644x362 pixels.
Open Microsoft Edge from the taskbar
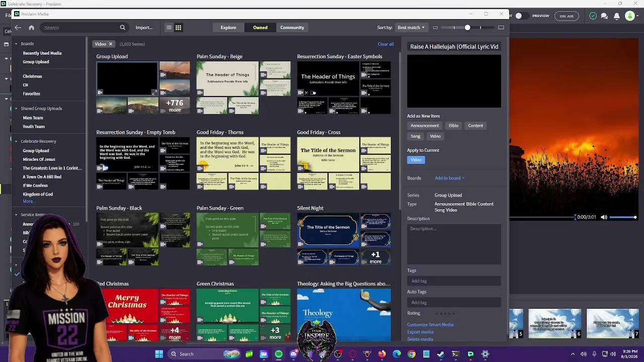[x=397, y=354]
